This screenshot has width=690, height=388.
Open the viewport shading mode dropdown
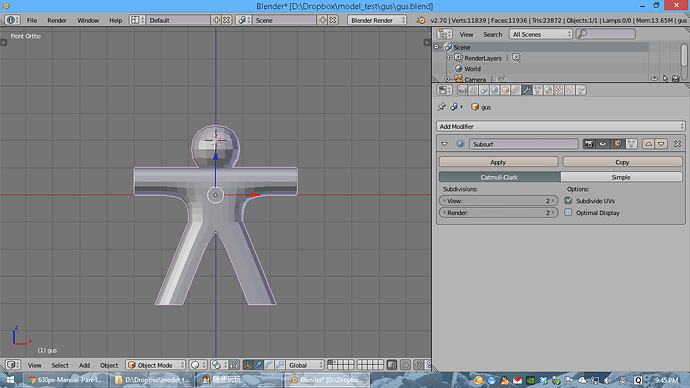pyautogui.click(x=198, y=365)
